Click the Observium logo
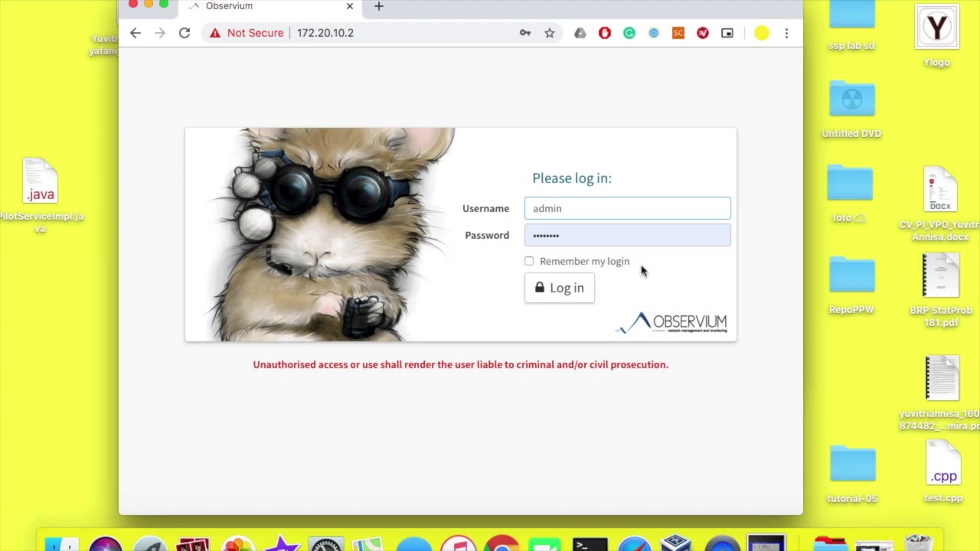The height and width of the screenshot is (551, 980). click(x=673, y=322)
